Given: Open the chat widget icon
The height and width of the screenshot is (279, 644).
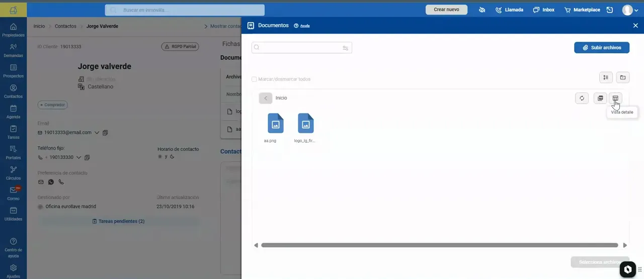Looking at the screenshot, I should (628, 270).
